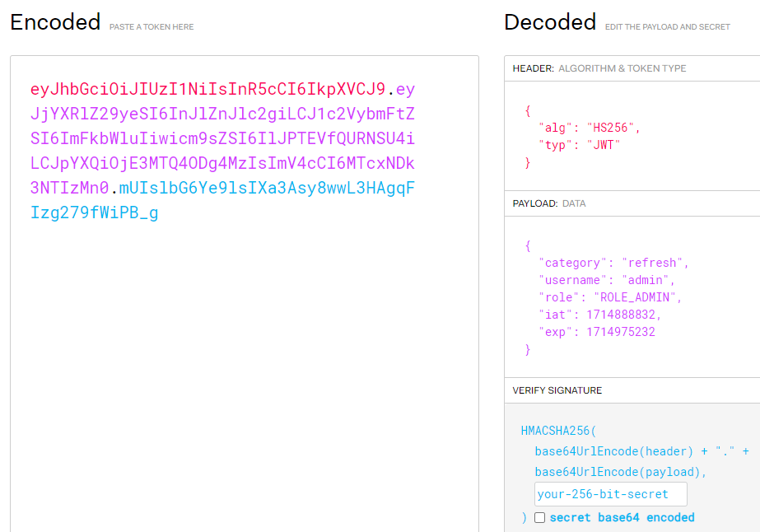Click the red encoded header segment 'eyJhbGciOiJIUzI1NiIsInR5cCI6IkpXVCJ9'
760x532 pixels.
208,89
